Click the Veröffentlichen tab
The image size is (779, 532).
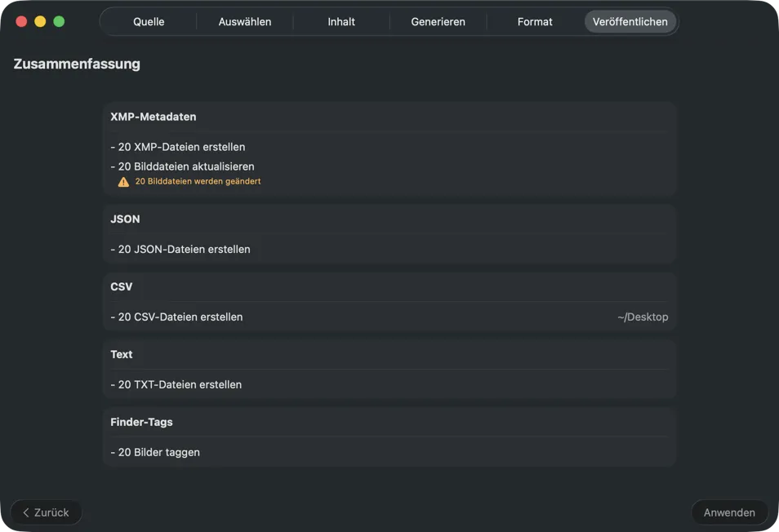[630, 22]
